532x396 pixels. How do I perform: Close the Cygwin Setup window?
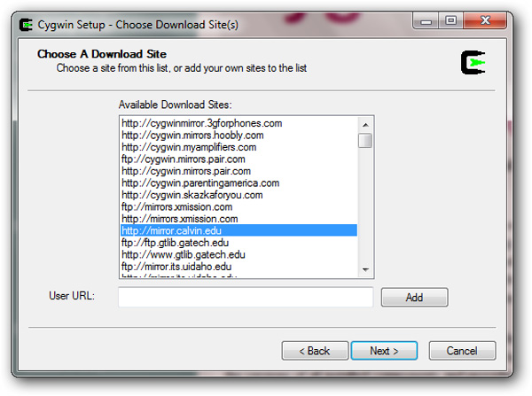(485, 21)
